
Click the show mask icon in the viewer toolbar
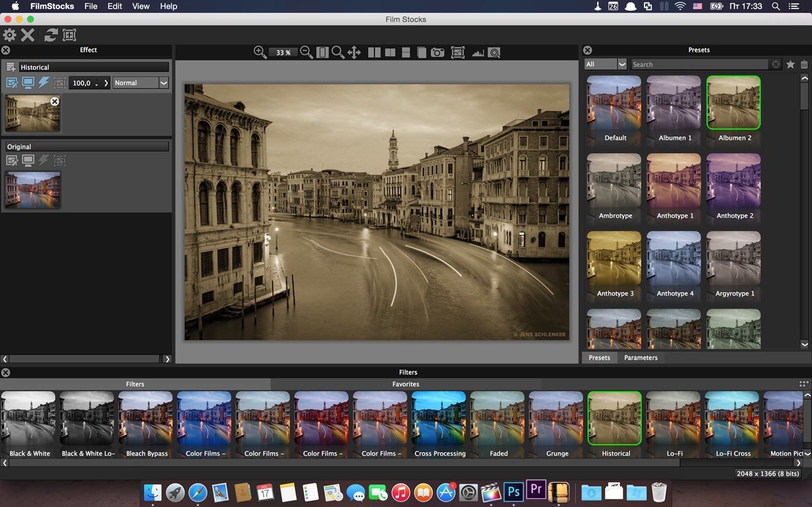(x=458, y=52)
